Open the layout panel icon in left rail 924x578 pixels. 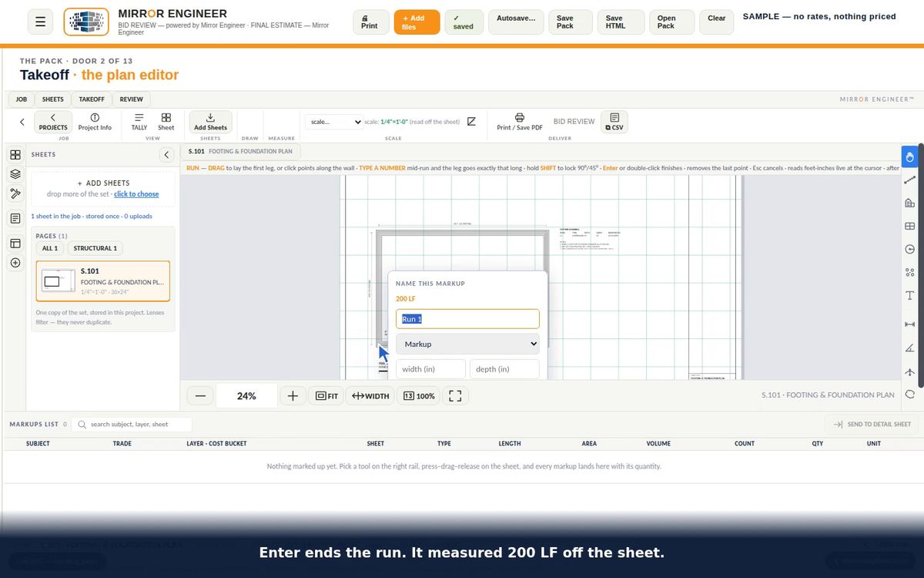click(x=15, y=244)
